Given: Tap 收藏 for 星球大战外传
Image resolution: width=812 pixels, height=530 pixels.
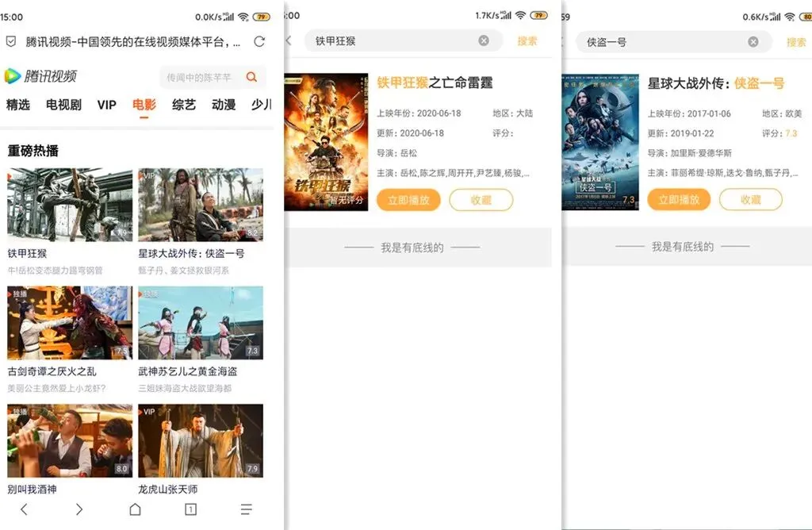Looking at the screenshot, I should pos(750,199).
